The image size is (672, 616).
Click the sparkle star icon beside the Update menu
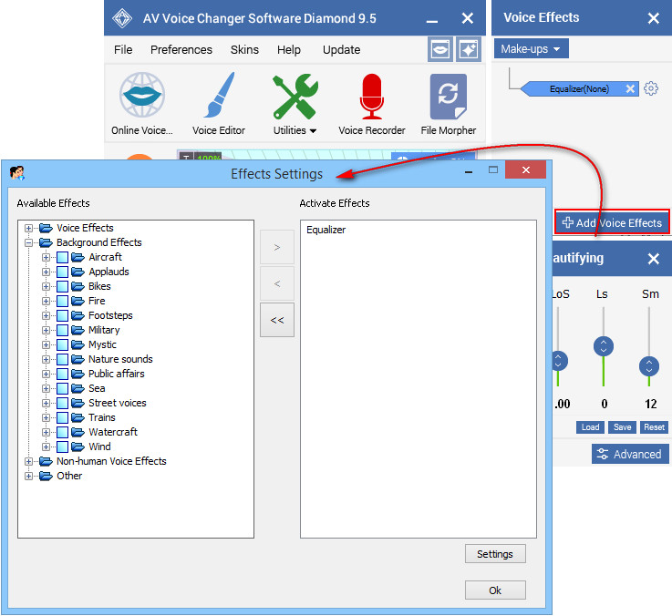(x=469, y=50)
